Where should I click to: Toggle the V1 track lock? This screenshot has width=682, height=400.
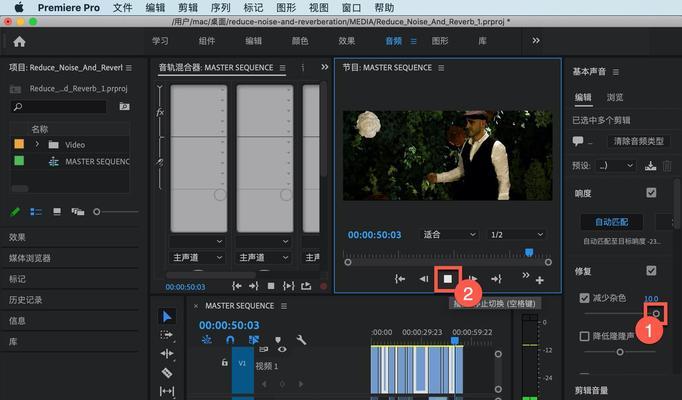tap(224, 362)
